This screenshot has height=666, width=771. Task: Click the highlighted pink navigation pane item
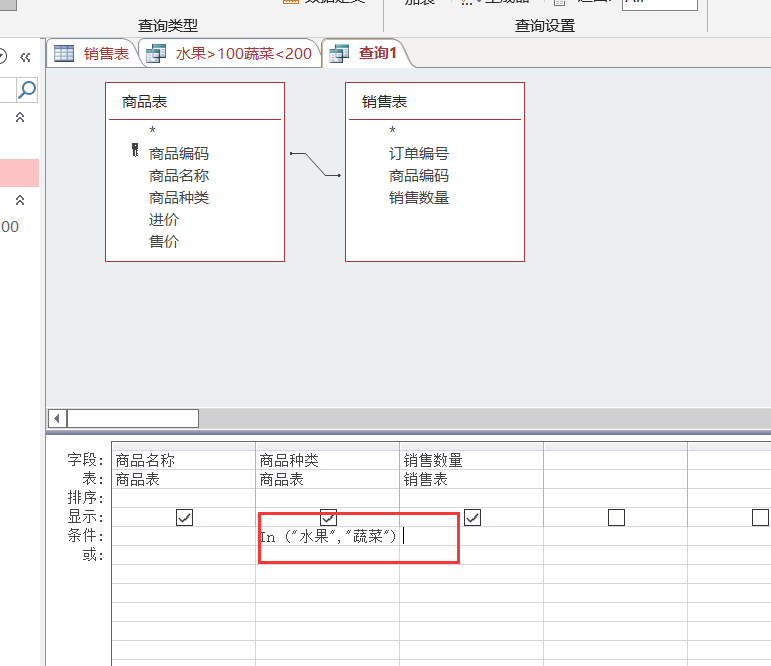click(19, 173)
